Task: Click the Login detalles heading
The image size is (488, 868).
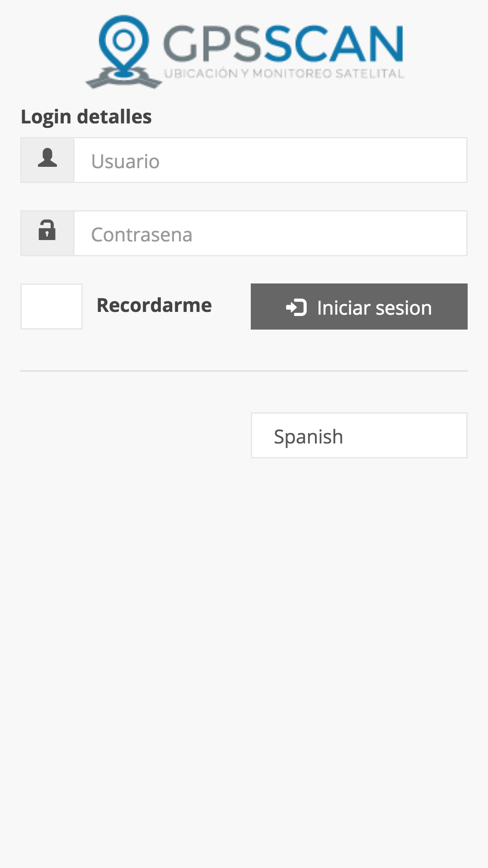Action: coord(86,117)
